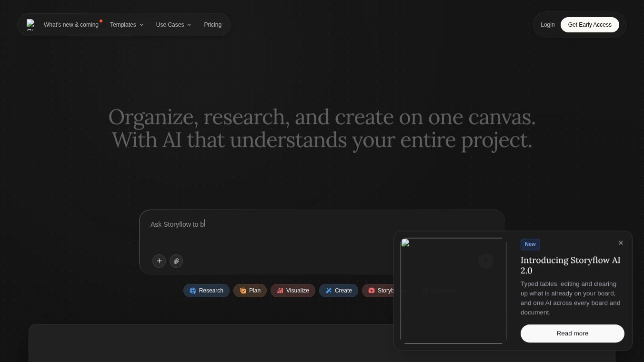644x362 pixels.
Task: Click the globe icon on Research chip
Action: (x=193, y=291)
